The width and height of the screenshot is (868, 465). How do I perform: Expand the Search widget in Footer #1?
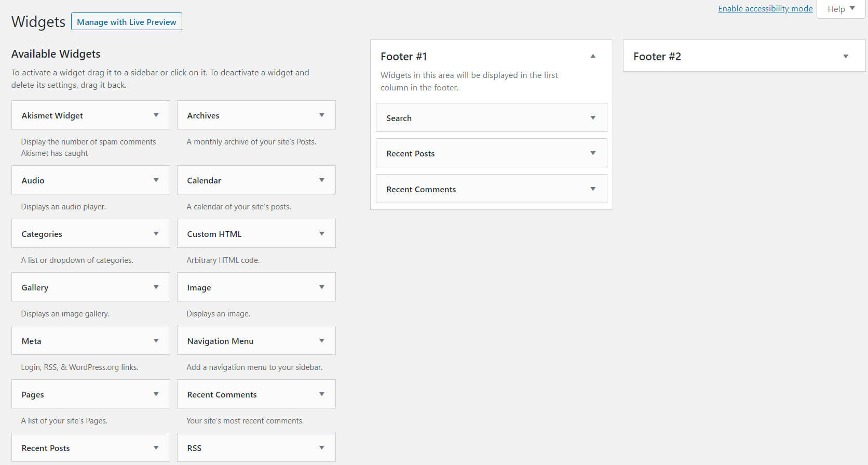click(x=593, y=118)
